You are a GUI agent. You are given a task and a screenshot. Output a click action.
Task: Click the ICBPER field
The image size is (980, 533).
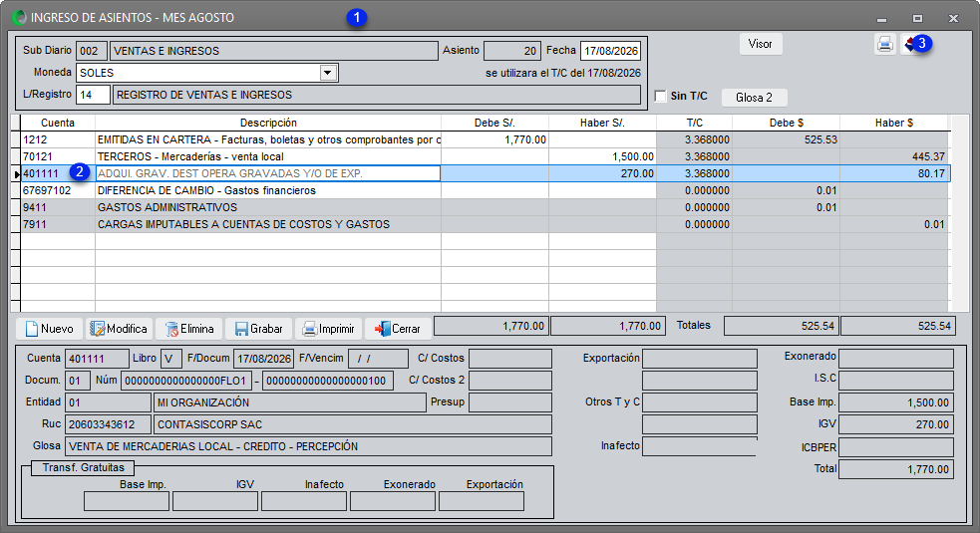coord(896,446)
